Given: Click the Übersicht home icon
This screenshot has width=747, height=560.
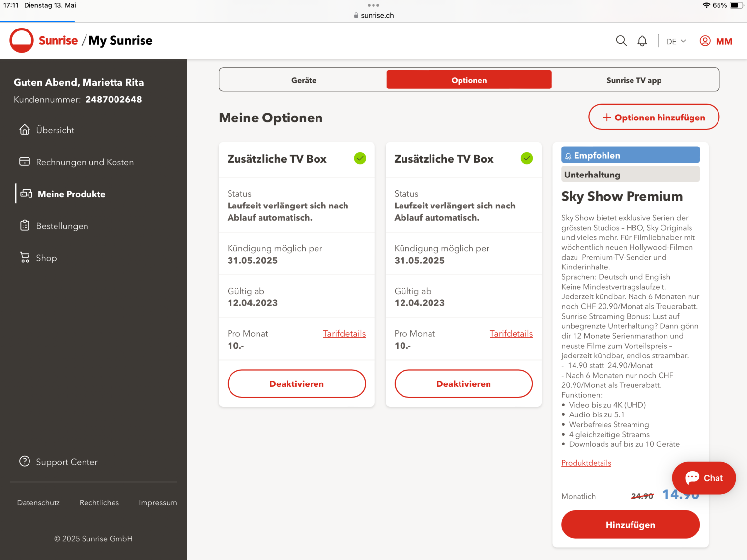Looking at the screenshot, I should coord(25,130).
